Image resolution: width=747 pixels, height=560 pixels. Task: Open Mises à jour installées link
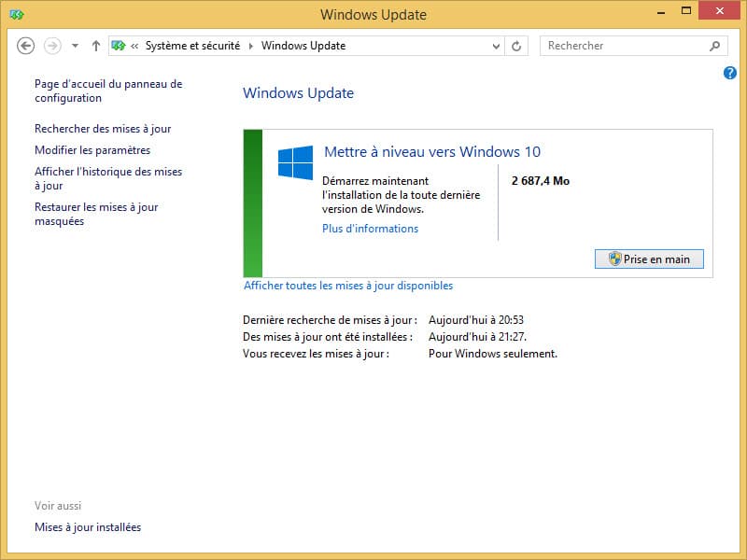(x=88, y=527)
